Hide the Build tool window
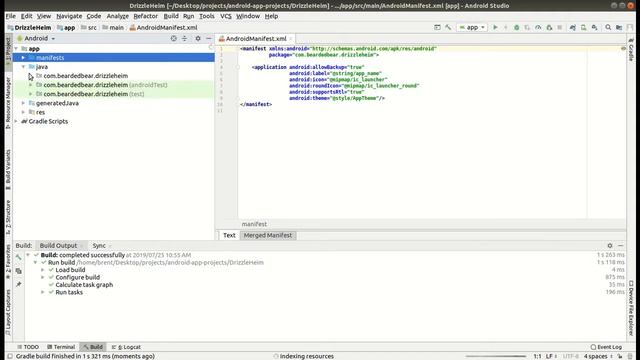This screenshot has height=360, width=640. coord(621,245)
